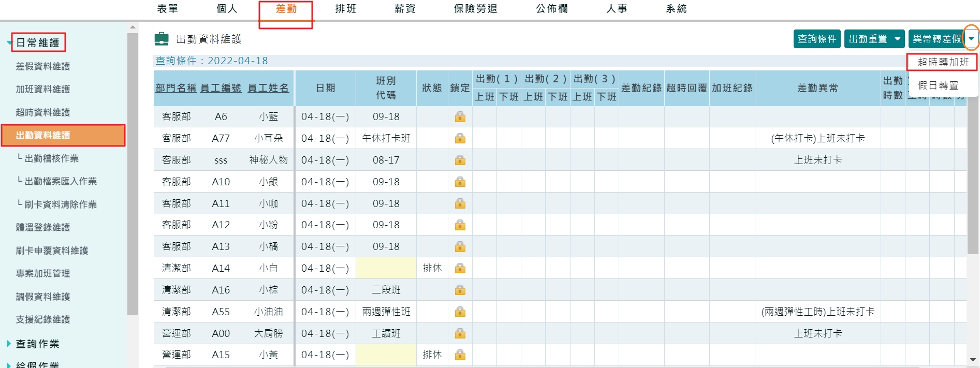
Task: Click the lock icon in A13 小橘 row
Action: [460, 247]
